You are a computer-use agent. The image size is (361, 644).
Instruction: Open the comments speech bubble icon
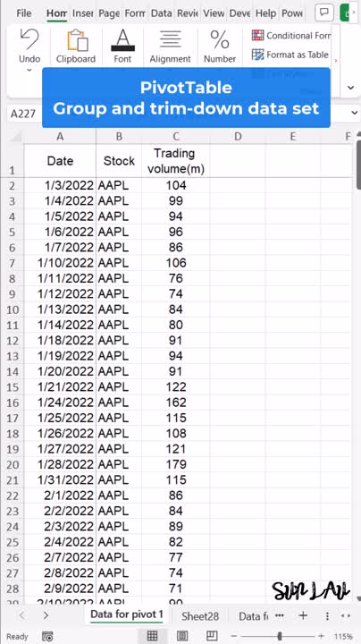pos(324,13)
